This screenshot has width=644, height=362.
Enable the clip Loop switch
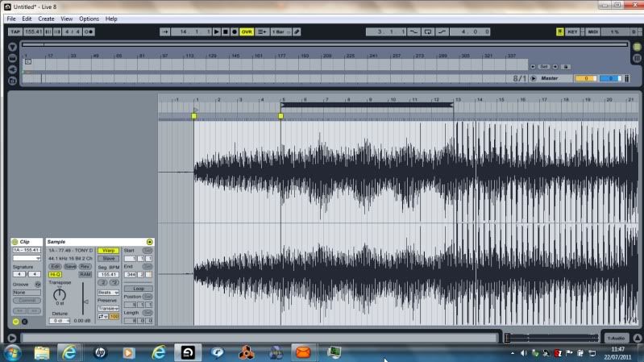point(138,288)
